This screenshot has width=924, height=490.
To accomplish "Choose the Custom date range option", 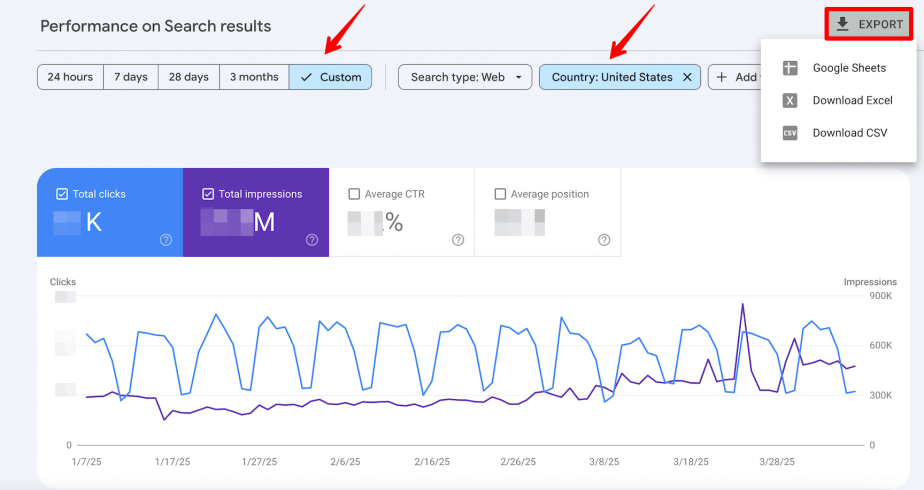I will pyautogui.click(x=330, y=77).
